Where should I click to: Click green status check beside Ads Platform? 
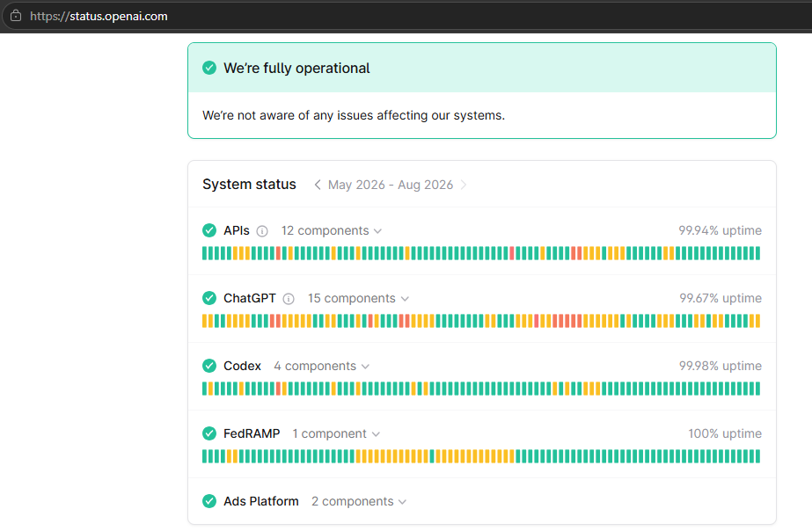click(x=209, y=501)
